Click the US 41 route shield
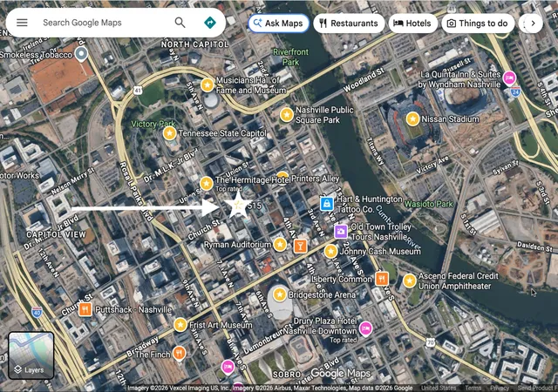This screenshot has width=558, height=392. pos(138,91)
